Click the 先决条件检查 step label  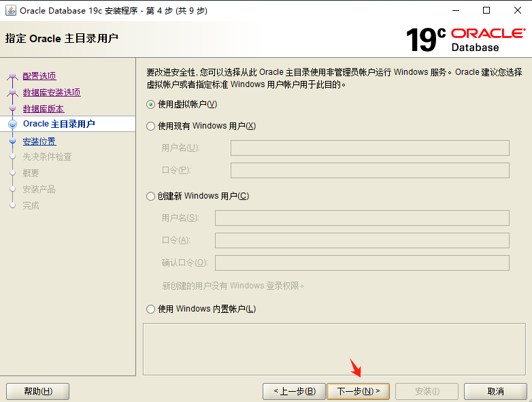click(x=47, y=156)
